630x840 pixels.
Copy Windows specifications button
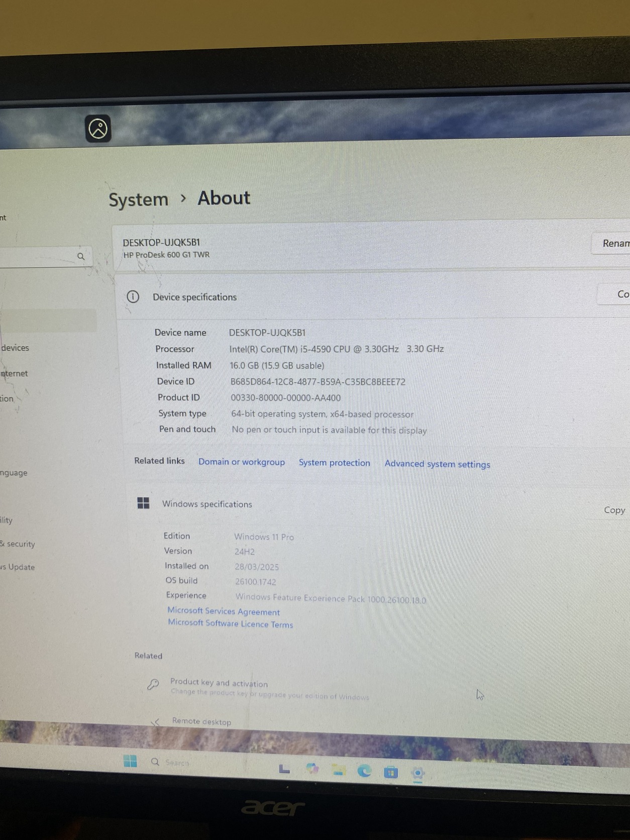[x=614, y=510]
